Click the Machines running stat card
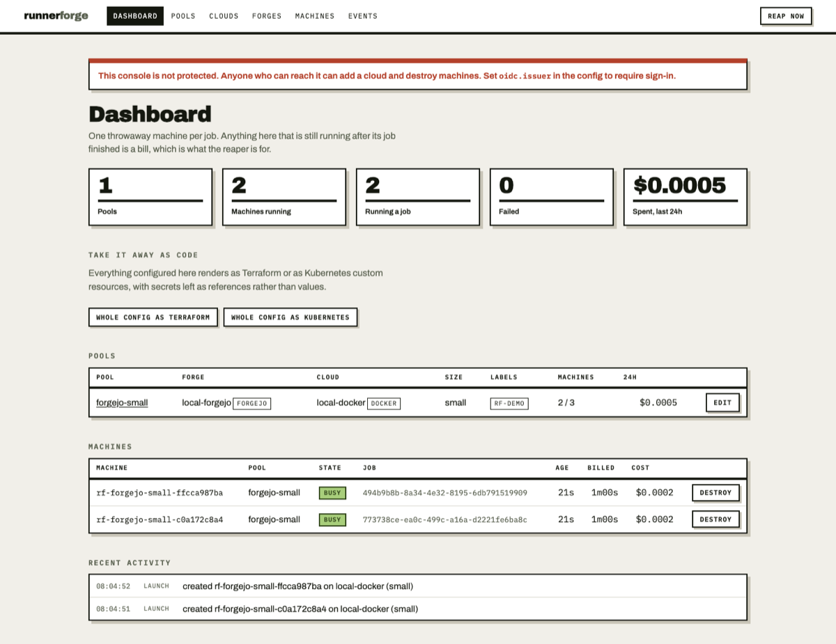This screenshot has height=644, width=836. (284, 197)
